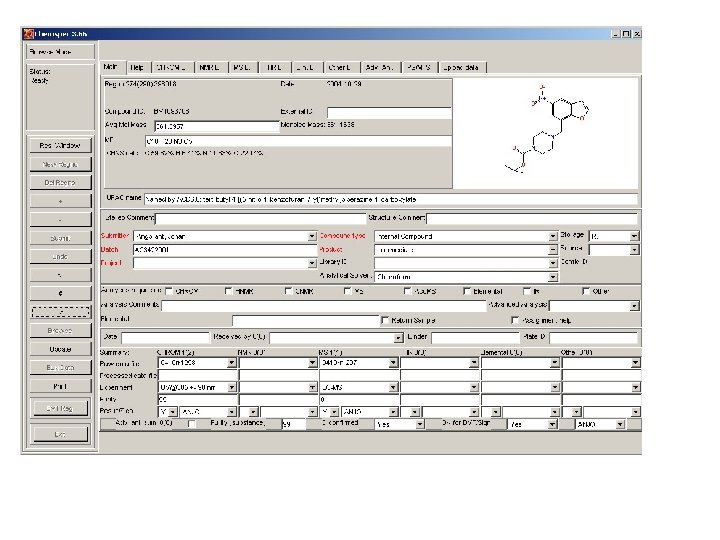720x540 pixels.
Task: Click the Res. Window button
Action: coord(60,146)
